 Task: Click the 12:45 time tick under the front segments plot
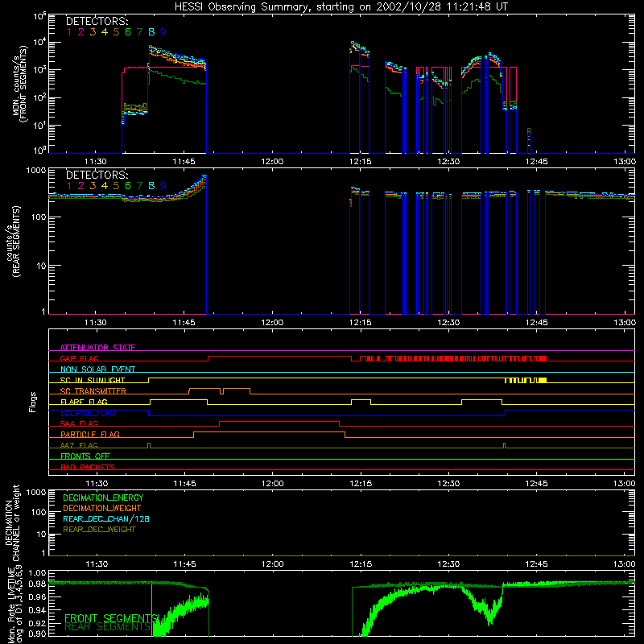click(x=536, y=162)
